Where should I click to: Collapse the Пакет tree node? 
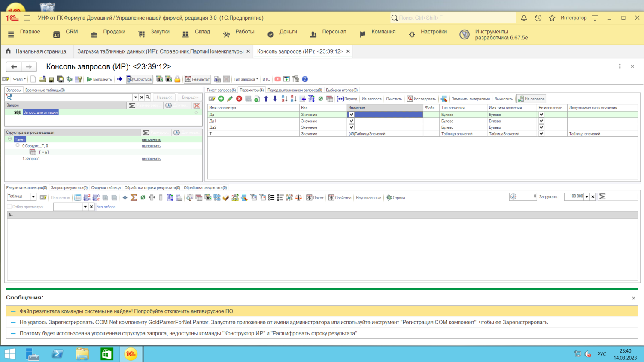(x=10, y=139)
